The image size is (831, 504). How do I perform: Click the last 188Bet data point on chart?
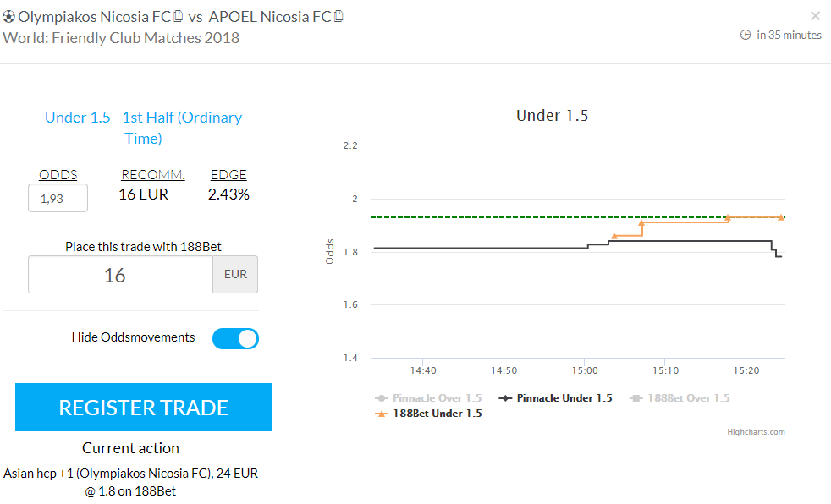[x=781, y=217]
